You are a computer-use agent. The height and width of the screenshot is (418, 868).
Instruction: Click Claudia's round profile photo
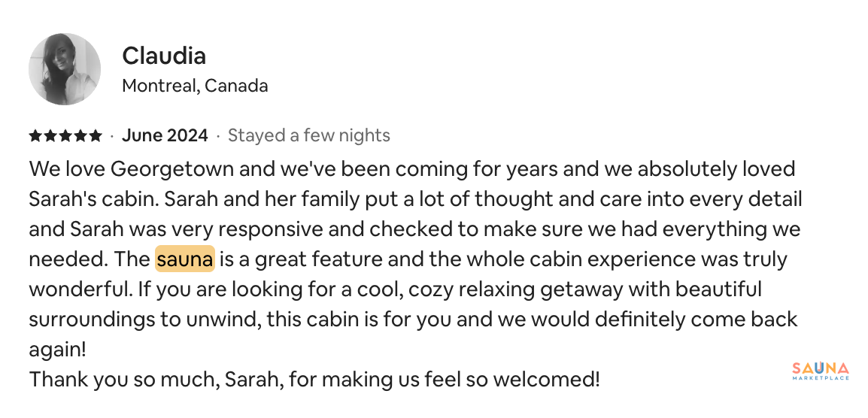(65, 68)
